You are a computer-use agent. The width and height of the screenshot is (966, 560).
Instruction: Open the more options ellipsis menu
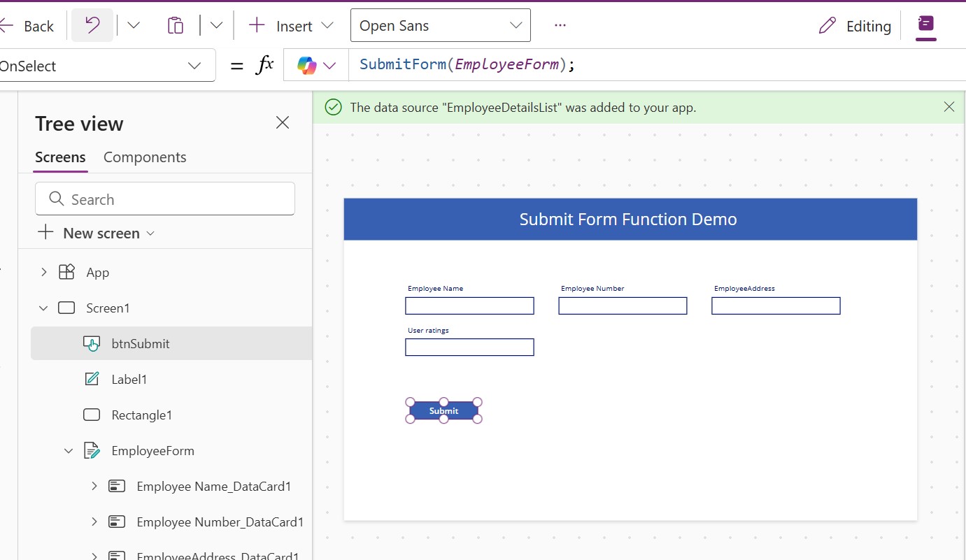(x=560, y=26)
